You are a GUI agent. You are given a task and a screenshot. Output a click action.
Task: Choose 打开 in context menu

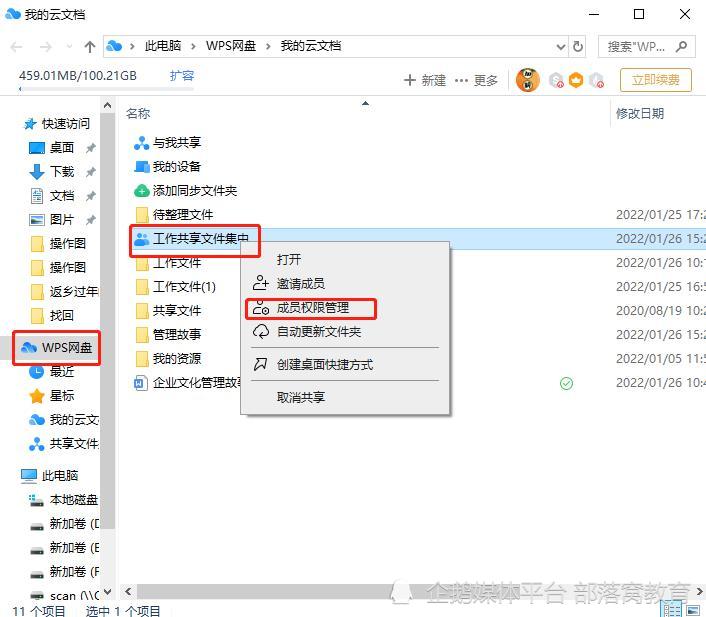pyautogui.click(x=289, y=259)
